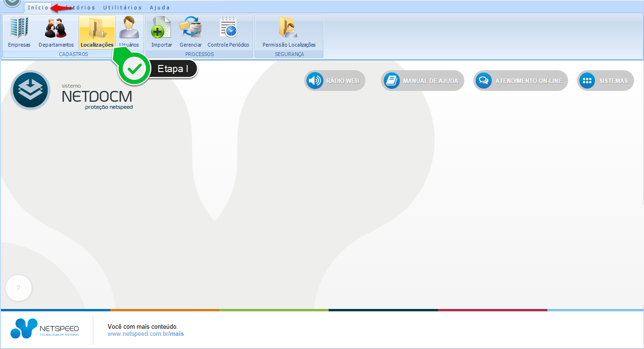
Task: Open the Usuários user icon
Action: click(x=129, y=32)
